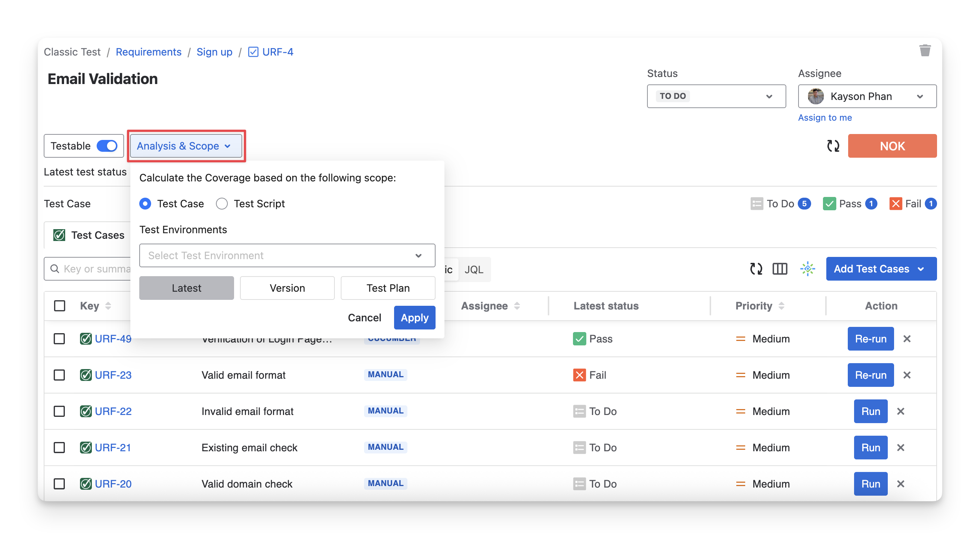980x539 pixels.
Task: Click the Assign to me link
Action: tap(824, 118)
